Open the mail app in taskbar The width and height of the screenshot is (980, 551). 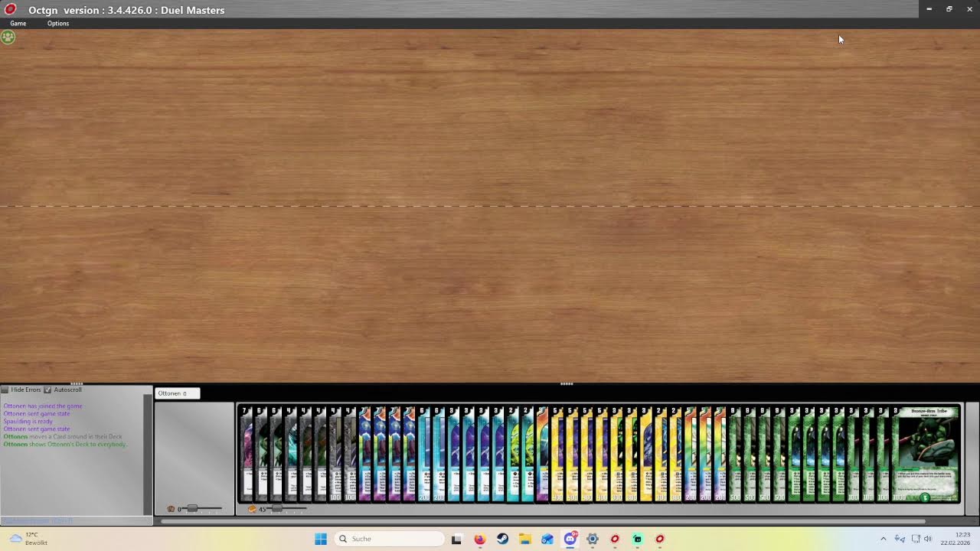pyautogui.click(x=547, y=539)
